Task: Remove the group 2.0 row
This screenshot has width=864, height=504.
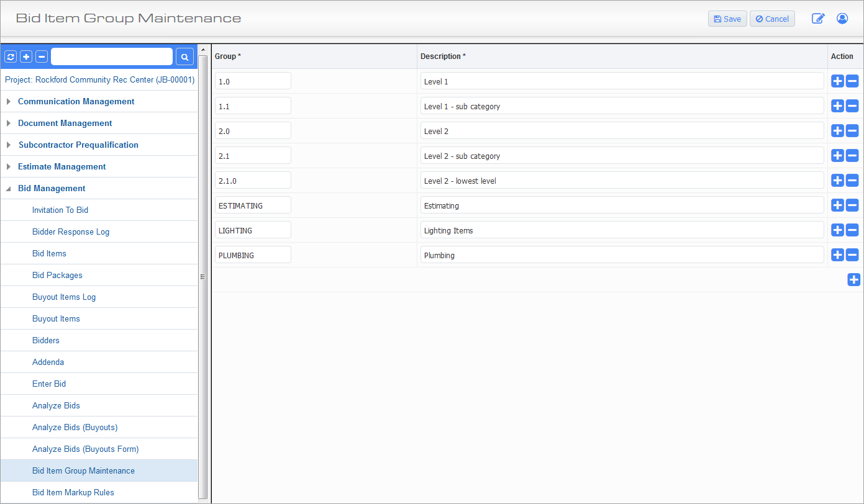Action: [x=852, y=130]
